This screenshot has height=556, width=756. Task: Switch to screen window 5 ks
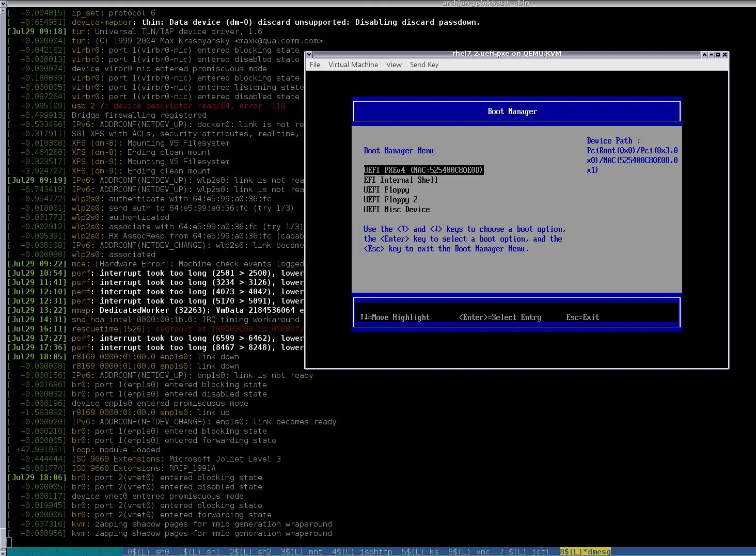(420, 552)
